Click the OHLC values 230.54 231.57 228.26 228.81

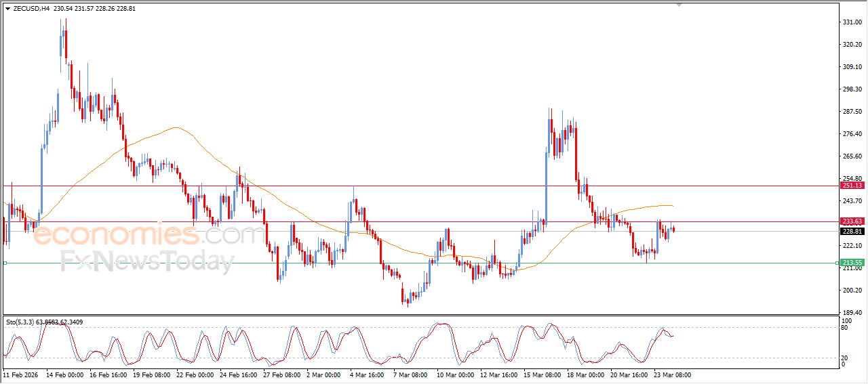pos(93,9)
